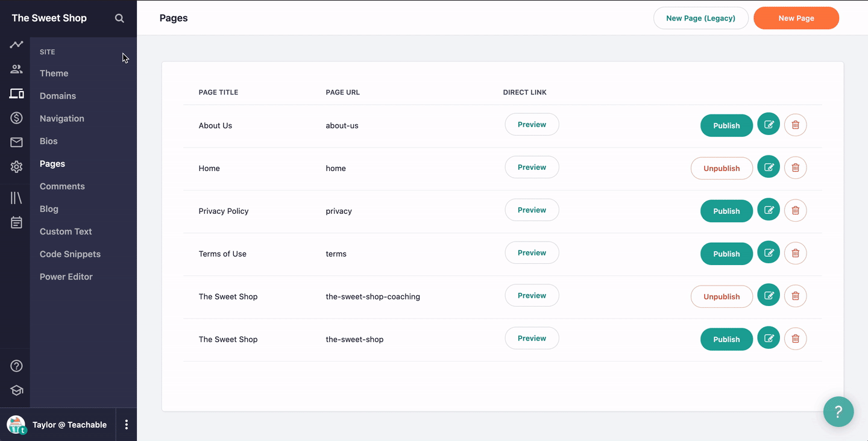
Task: Open the Settings gear icon
Action: click(x=16, y=167)
